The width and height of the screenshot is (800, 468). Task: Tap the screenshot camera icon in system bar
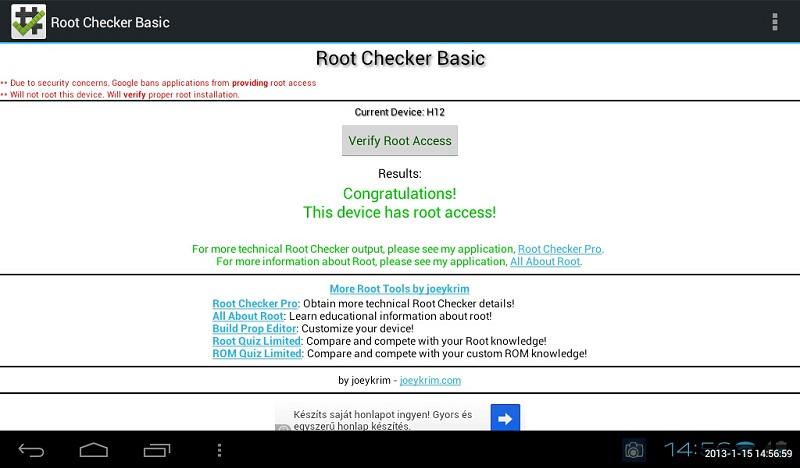(x=634, y=450)
